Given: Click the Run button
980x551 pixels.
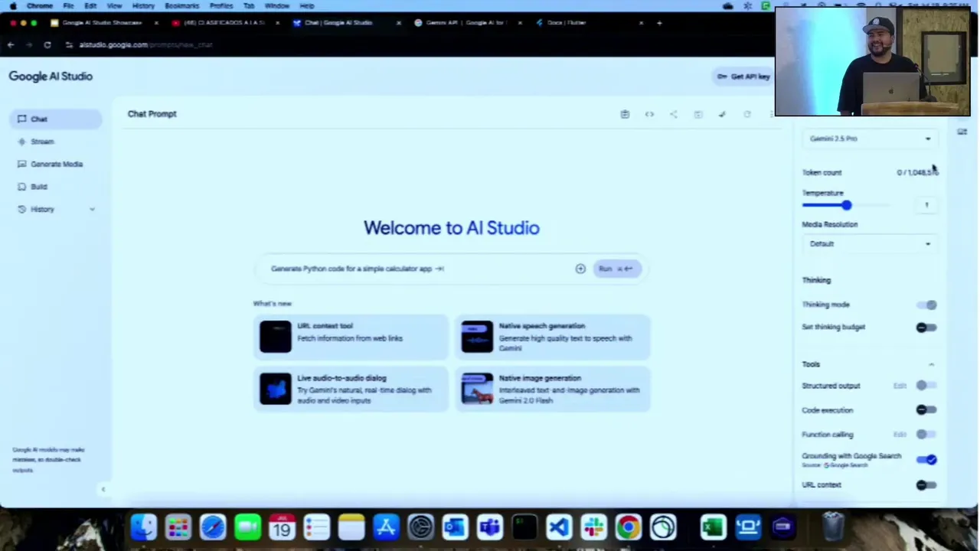Looking at the screenshot, I should 616,269.
